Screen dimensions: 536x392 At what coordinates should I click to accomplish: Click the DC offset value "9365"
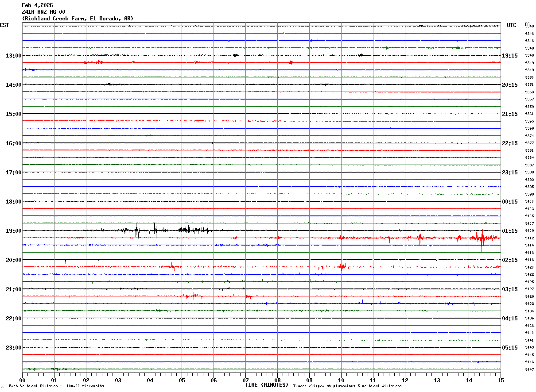click(529, 121)
